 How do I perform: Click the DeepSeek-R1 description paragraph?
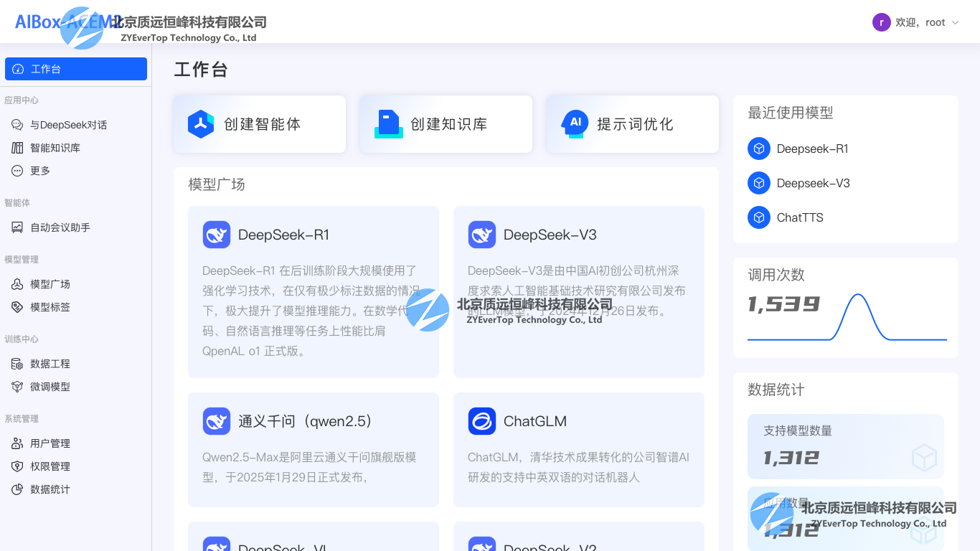[313, 311]
